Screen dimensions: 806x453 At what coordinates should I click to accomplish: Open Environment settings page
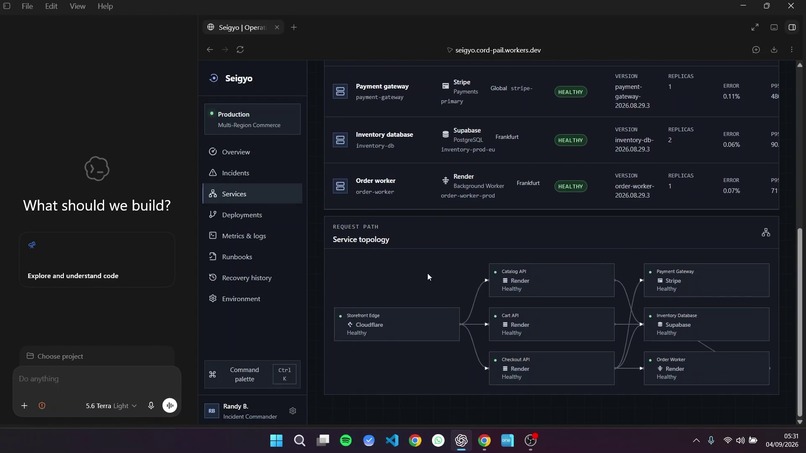[252, 299]
